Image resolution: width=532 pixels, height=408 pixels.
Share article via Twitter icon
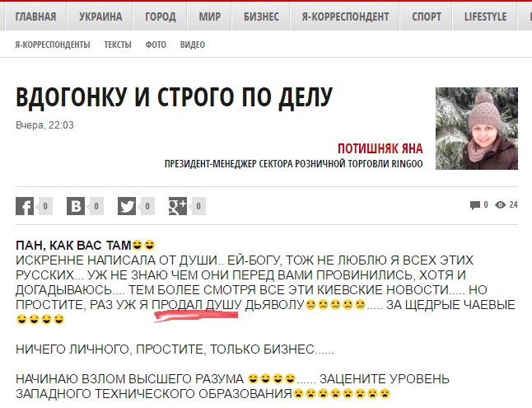coord(127,206)
